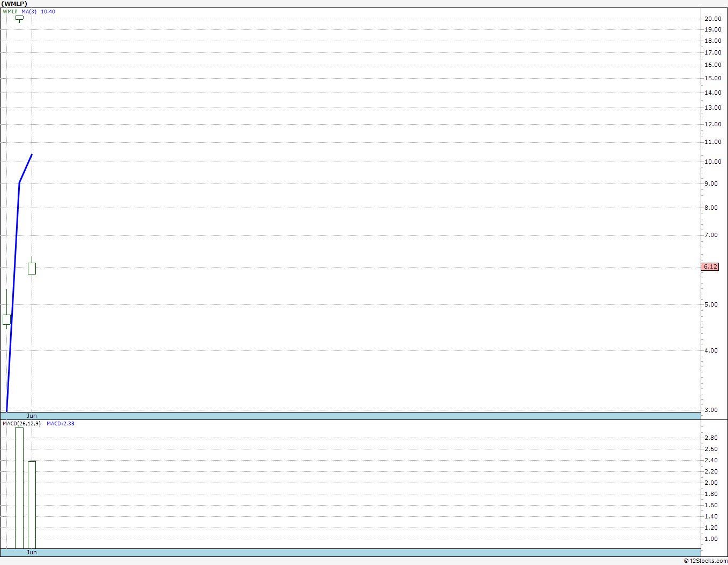
Task: Select the candlestick near the 20.00 level
Action: click(x=19, y=18)
